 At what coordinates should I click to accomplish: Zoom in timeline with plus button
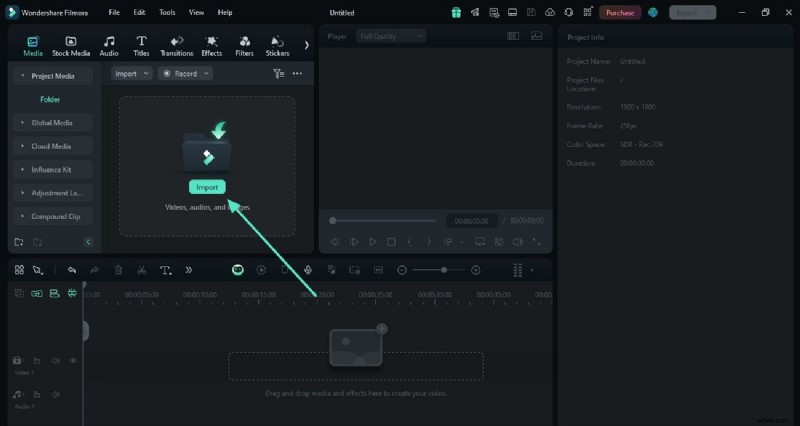coord(476,270)
